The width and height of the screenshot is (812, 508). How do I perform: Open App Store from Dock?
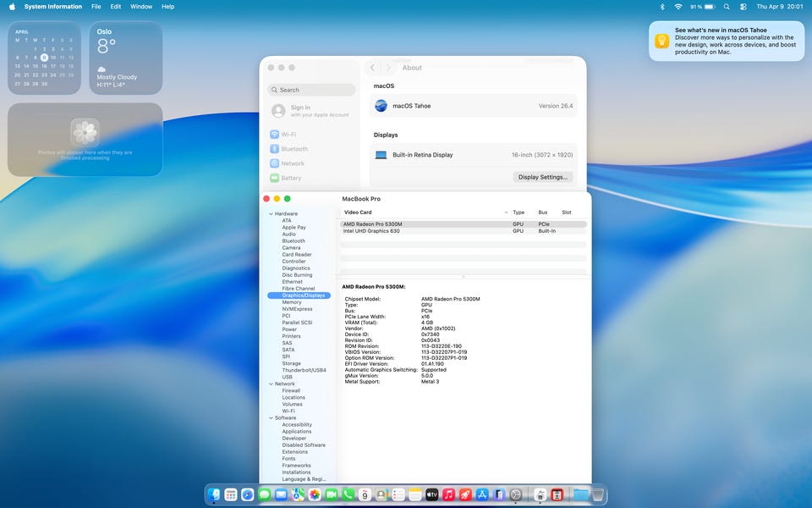coord(482,494)
